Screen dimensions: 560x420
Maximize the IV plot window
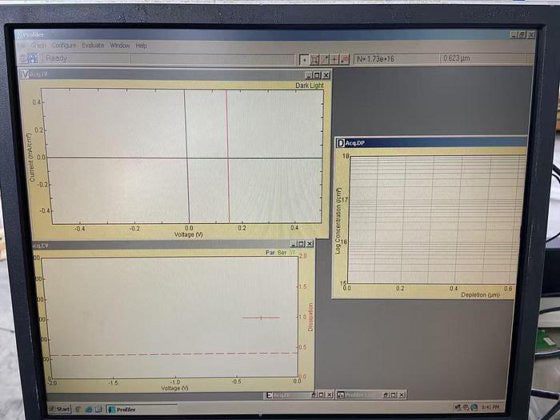click(x=317, y=75)
